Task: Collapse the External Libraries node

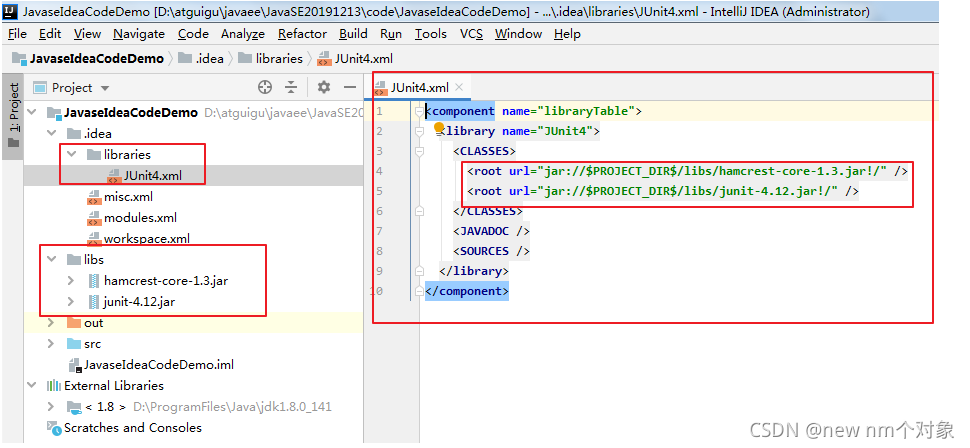Action: (x=32, y=386)
